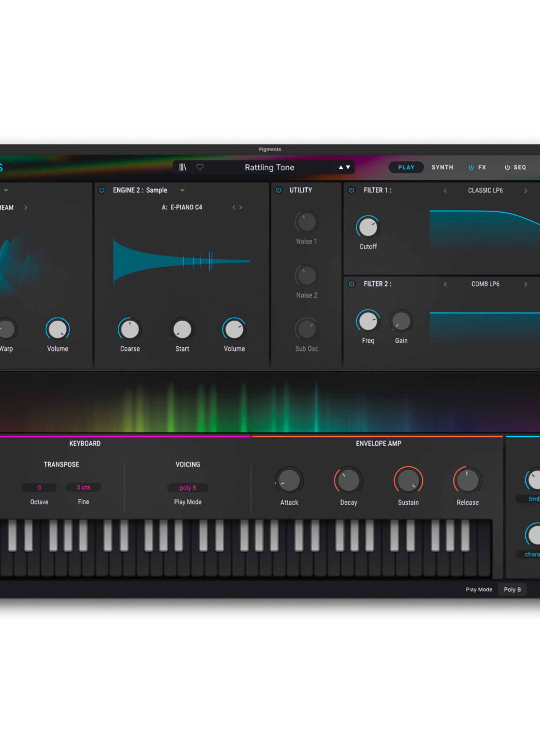This screenshot has height=756, width=540.
Task: Click the Rattling Tone preset name
Action: pos(269,167)
